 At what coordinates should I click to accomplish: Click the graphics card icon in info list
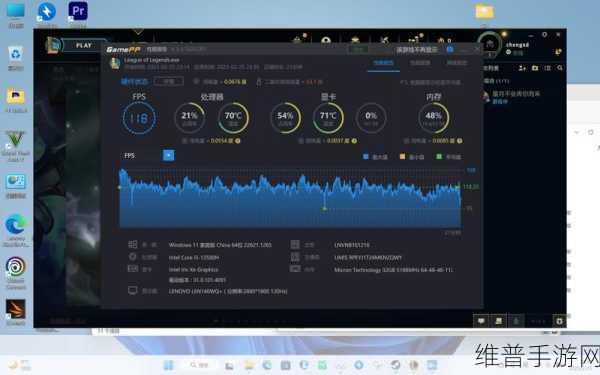pos(133,269)
